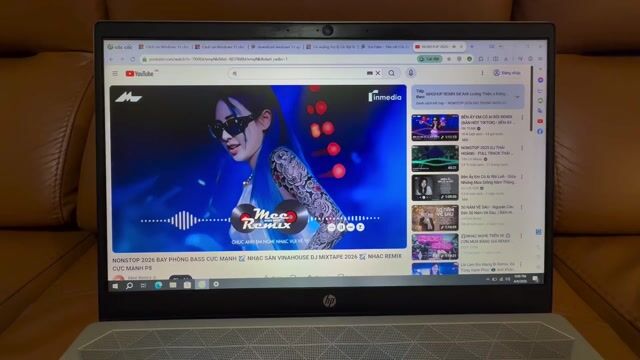Click the NONSTOP 2026 video title
Screen dimensions: 640x360
click(257, 262)
